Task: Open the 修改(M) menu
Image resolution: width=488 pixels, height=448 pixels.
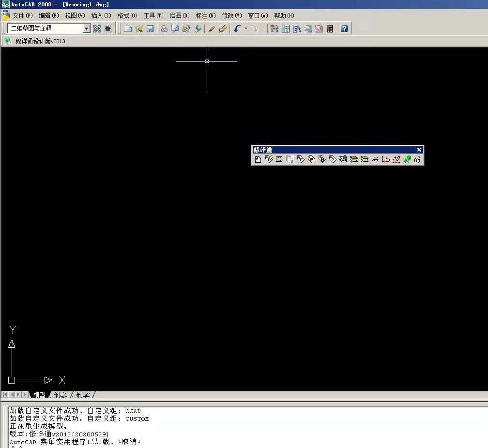Action: pos(231,15)
